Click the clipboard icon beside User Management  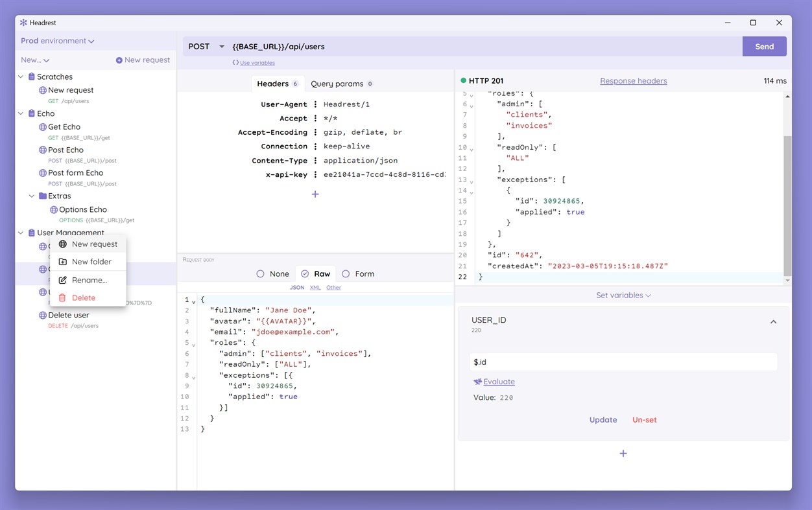(31, 233)
